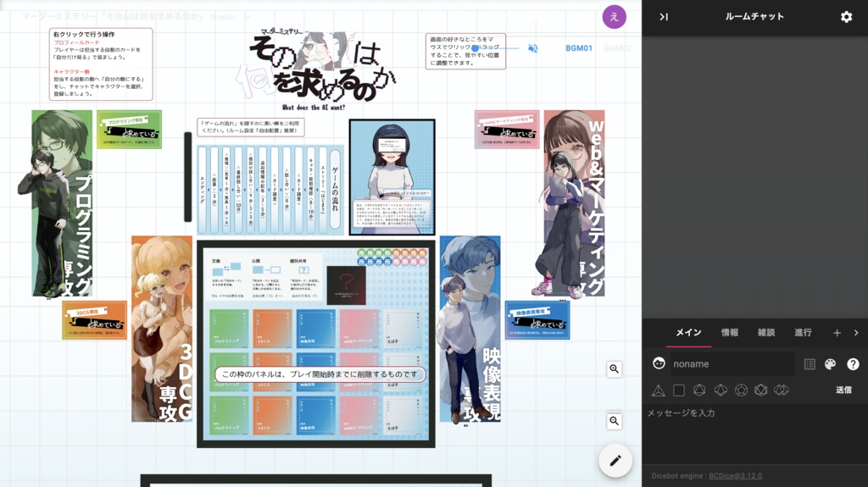The height and width of the screenshot is (487, 868).
Task: Mute or unmute the BGM speaker icon
Action: (x=532, y=48)
